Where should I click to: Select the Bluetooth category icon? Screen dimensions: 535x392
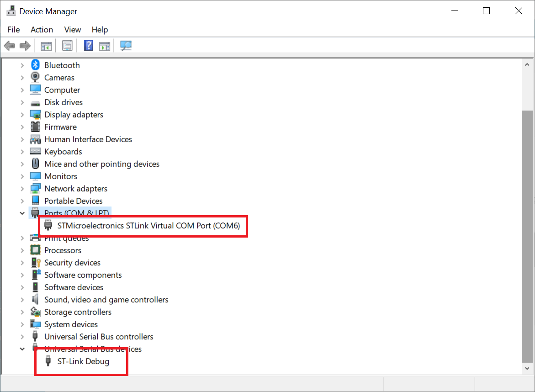[x=35, y=65]
